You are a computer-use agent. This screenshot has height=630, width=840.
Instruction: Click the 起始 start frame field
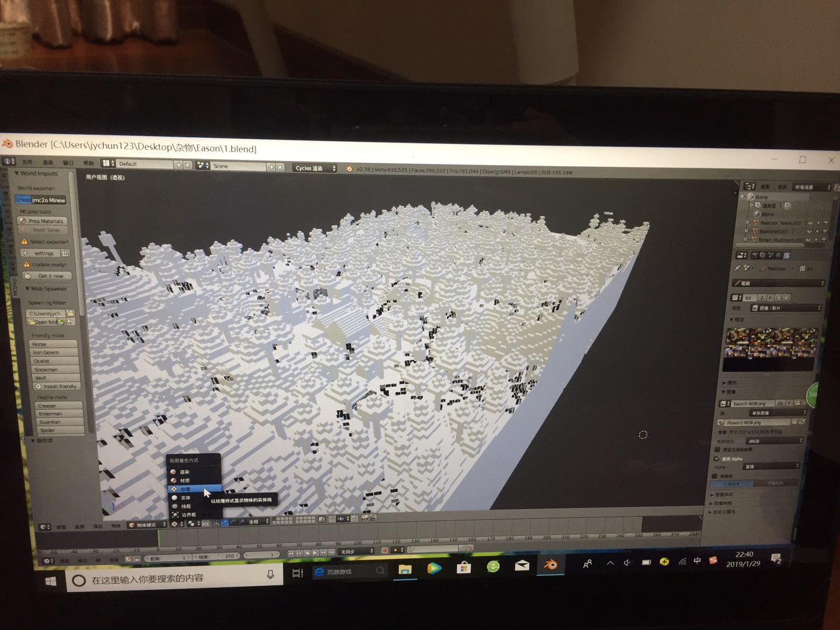[168, 558]
